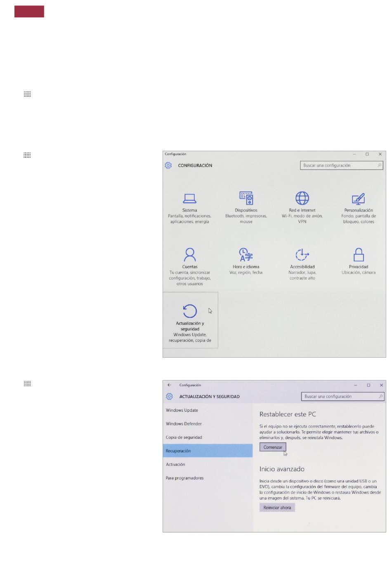
Task: Minimize the upper Configuración window
Action: pos(354,154)
